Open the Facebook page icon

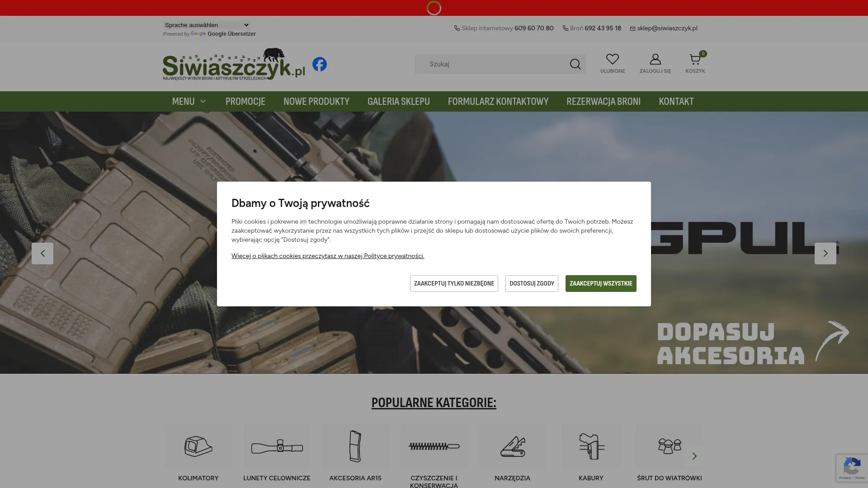click(x=320, y=64)
